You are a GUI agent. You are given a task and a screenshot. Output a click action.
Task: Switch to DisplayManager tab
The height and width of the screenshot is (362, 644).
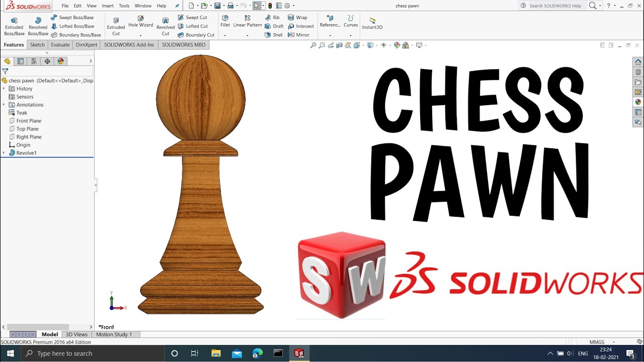pyautogui.click(x=61, y=61)
